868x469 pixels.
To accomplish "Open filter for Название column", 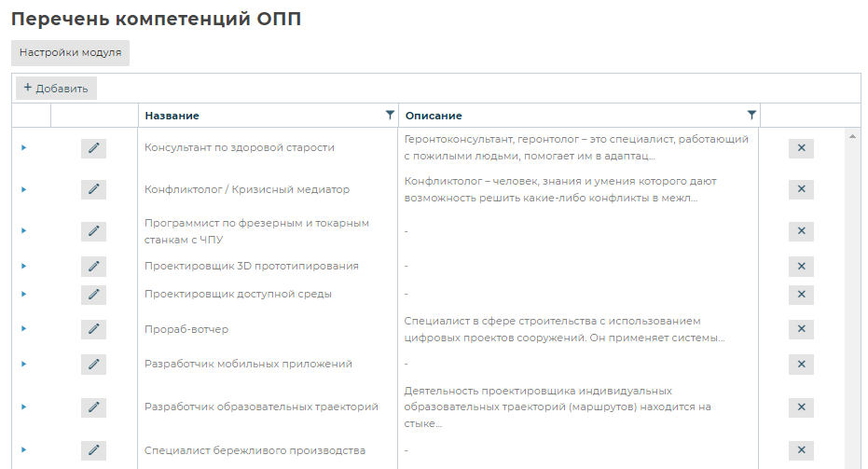I will pyautogui.click(x=390, y=115).
